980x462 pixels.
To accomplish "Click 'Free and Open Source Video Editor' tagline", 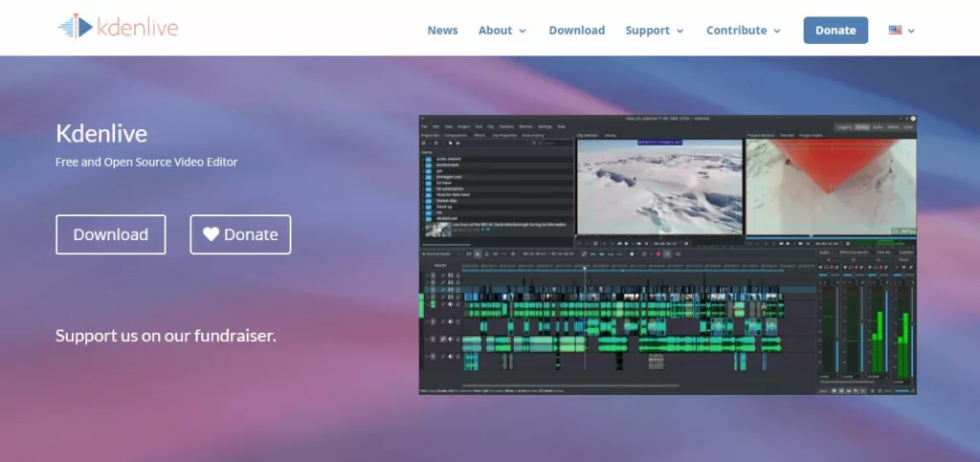I will pos(146,162).
